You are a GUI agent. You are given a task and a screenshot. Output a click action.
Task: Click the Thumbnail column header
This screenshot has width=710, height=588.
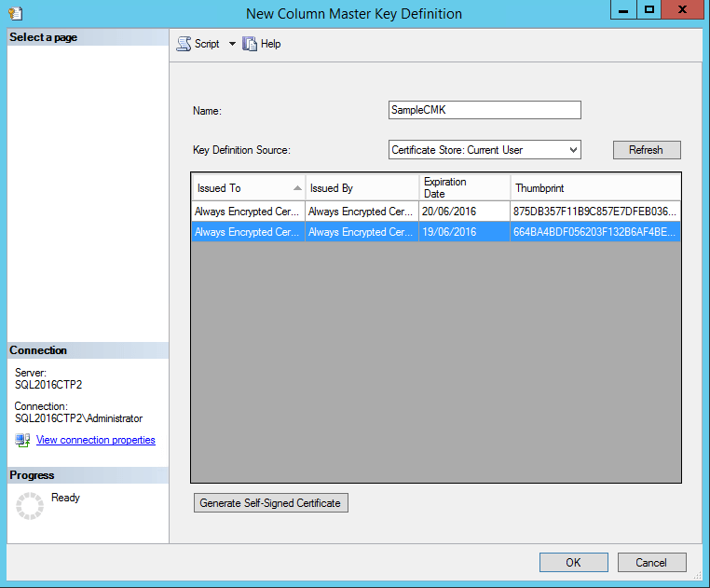point(594,187)
